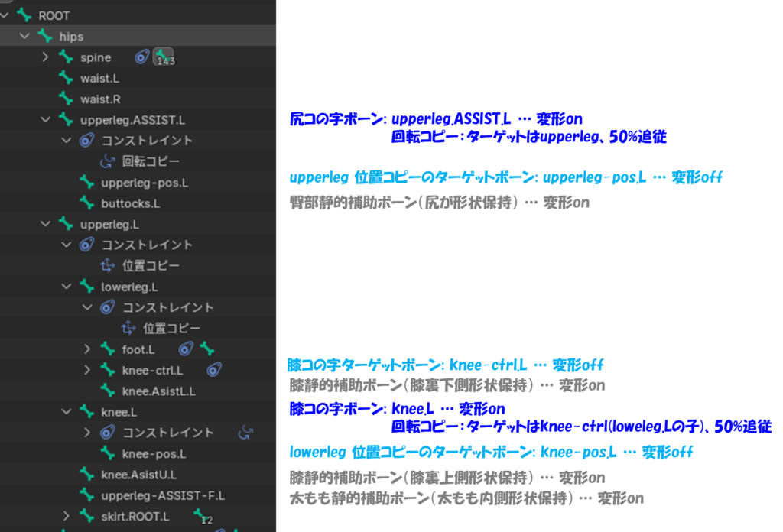Click the Copy Rotation icon under upperleg.ASSIST.L
This screenshot has width=783, height=532.
108,161
